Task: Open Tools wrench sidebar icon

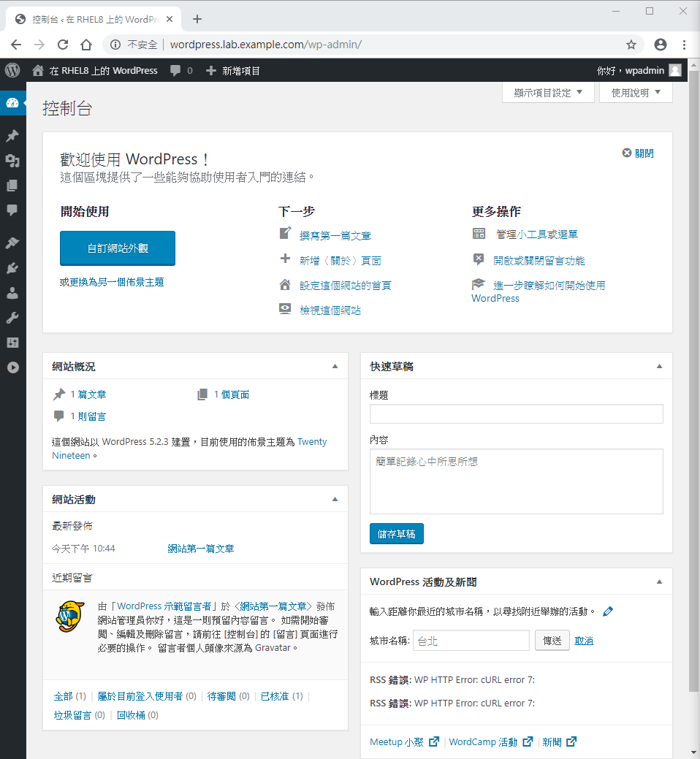Action: [12, 318]
